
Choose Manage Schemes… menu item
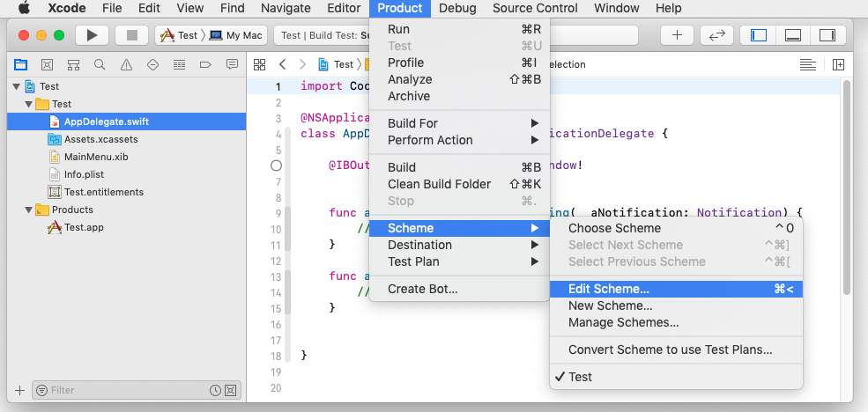click(676, 322)
